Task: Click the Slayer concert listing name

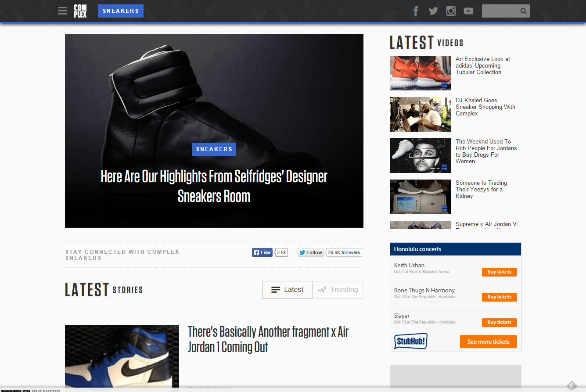Action: pos(402,316)
